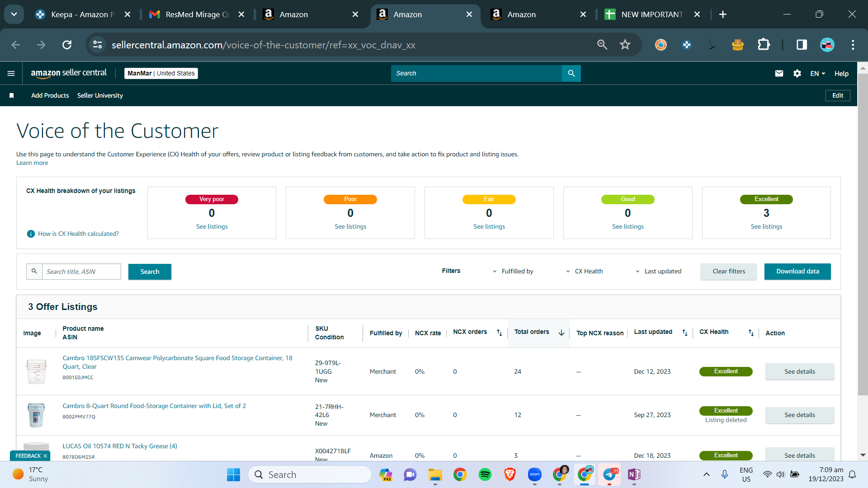The image size is (868, 488).
Task: Click the address bar URL
Action: (x=263, y=45)
